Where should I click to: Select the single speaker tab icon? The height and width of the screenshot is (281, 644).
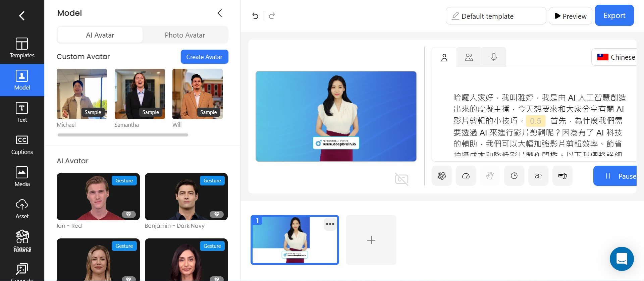444,57
